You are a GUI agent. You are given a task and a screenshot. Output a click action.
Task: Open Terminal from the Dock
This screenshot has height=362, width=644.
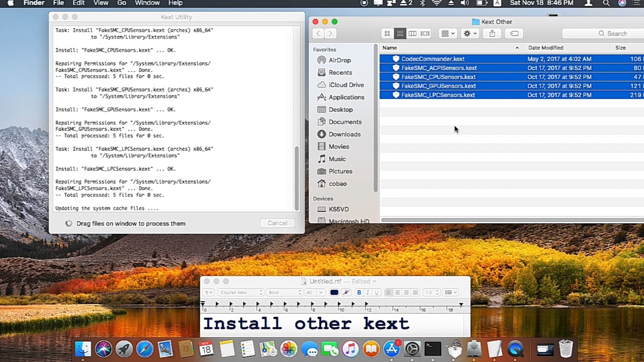coord(433,349)
